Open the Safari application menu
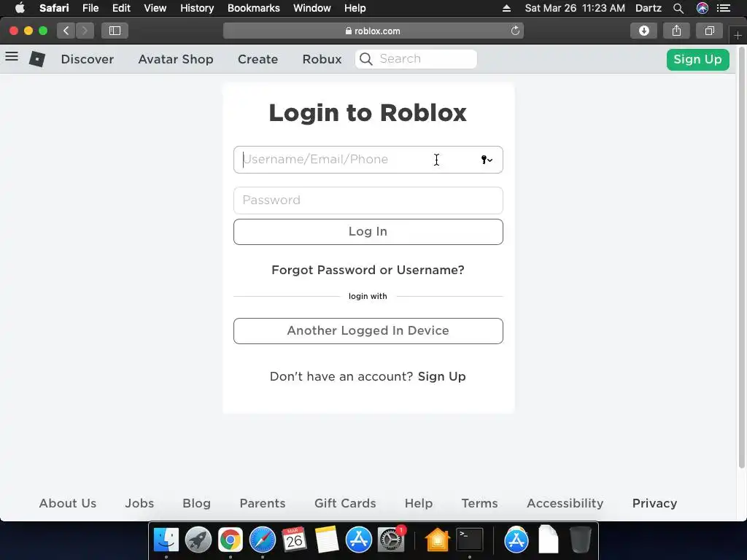The width and height of the screenshot is (747, 560). 54,8
